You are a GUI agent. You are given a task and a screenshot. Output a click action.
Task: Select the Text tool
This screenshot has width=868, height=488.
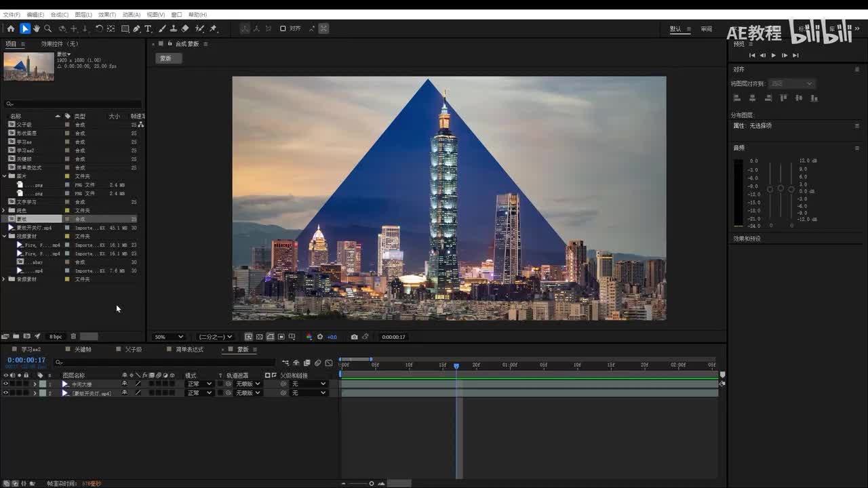(149, 28)
